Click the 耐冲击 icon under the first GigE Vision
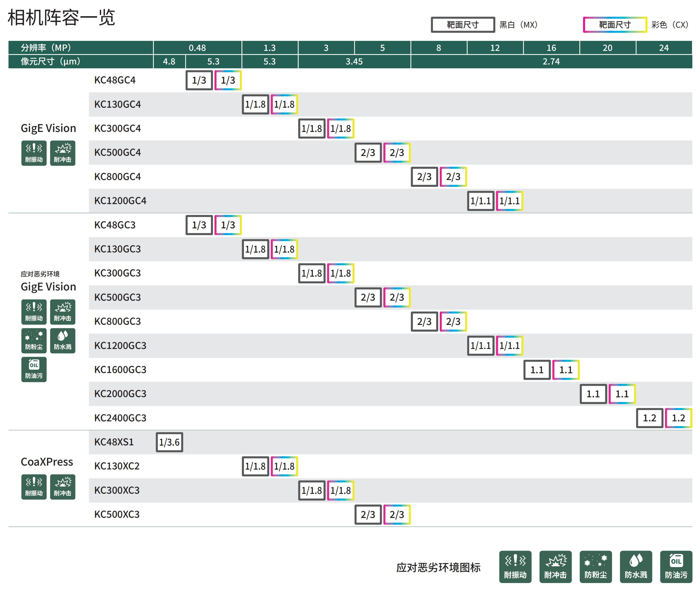700x592 pixels. (x=62, y=153)
